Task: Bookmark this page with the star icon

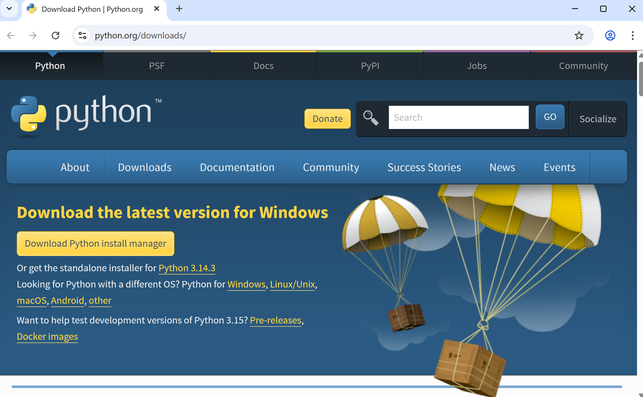Action: pyautogui.click(x=579, y=36)
